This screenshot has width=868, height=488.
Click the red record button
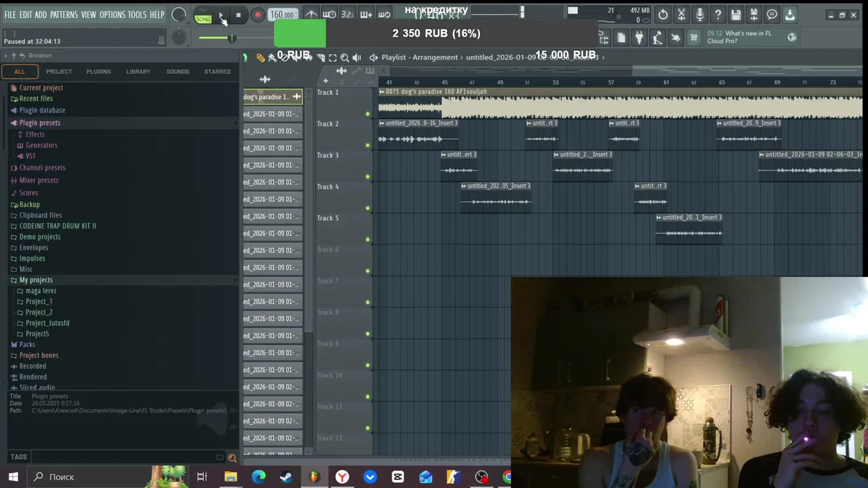[257, 15]
